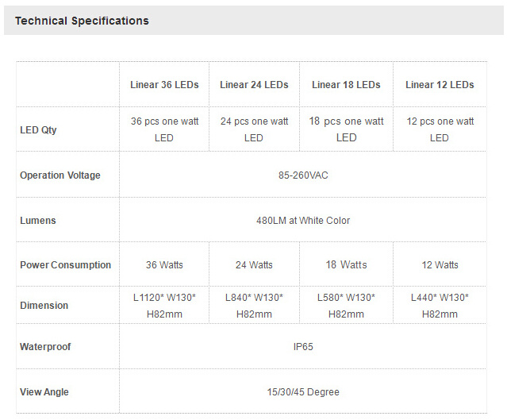This screenshot has width=507, height=420.
Task: Select the Linear 18 LEDs column header
Action: point(346,85)
